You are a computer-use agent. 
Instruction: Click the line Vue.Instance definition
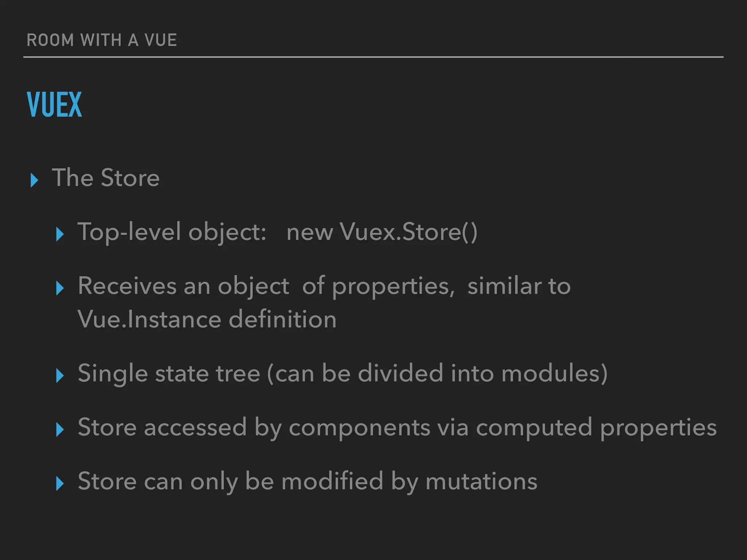207,319
